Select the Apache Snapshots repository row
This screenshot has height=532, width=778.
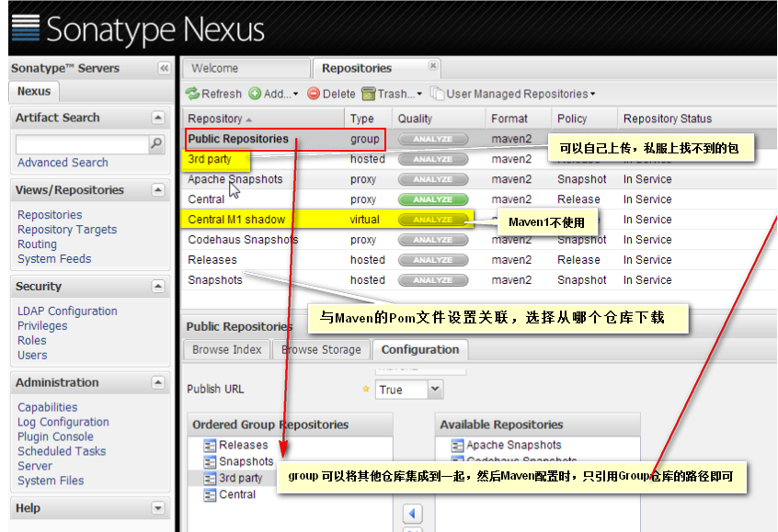click(x=479, y=179)
